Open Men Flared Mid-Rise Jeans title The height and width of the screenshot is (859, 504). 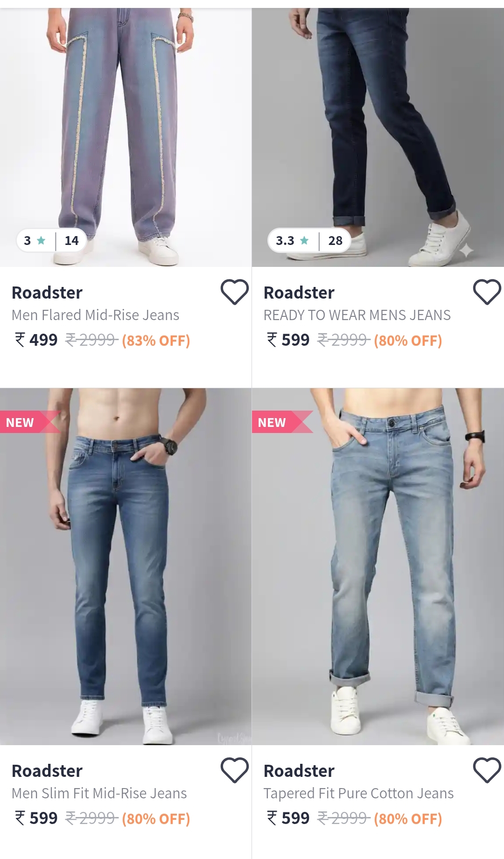click(x=95, y=315)
